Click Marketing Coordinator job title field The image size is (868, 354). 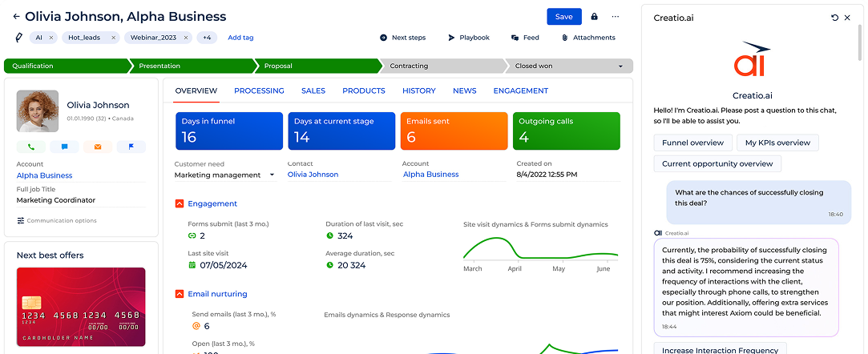[x=81, y=200]
